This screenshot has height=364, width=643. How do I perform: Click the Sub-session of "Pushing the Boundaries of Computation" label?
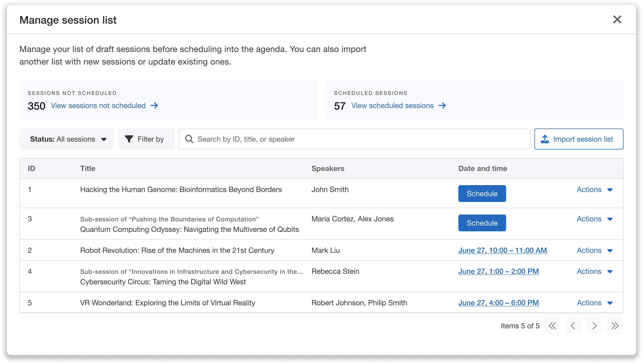click(x=169, y=219)
